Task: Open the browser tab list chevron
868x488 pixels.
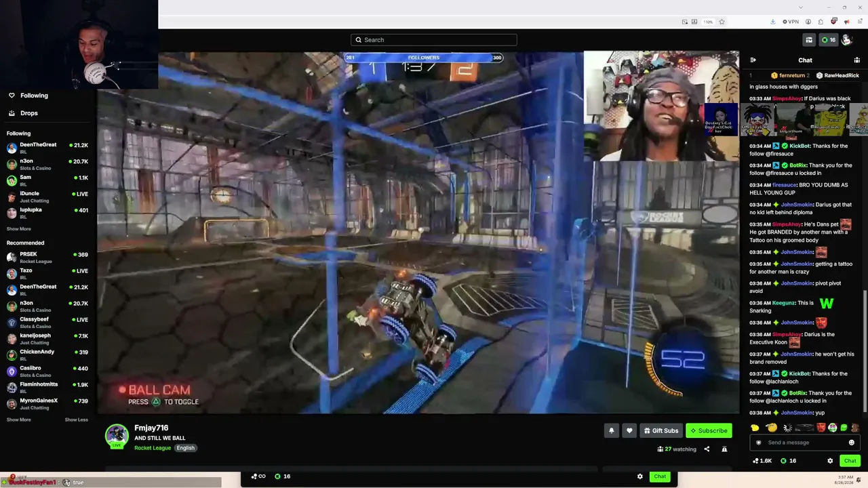Action: [x=801, y=7]
